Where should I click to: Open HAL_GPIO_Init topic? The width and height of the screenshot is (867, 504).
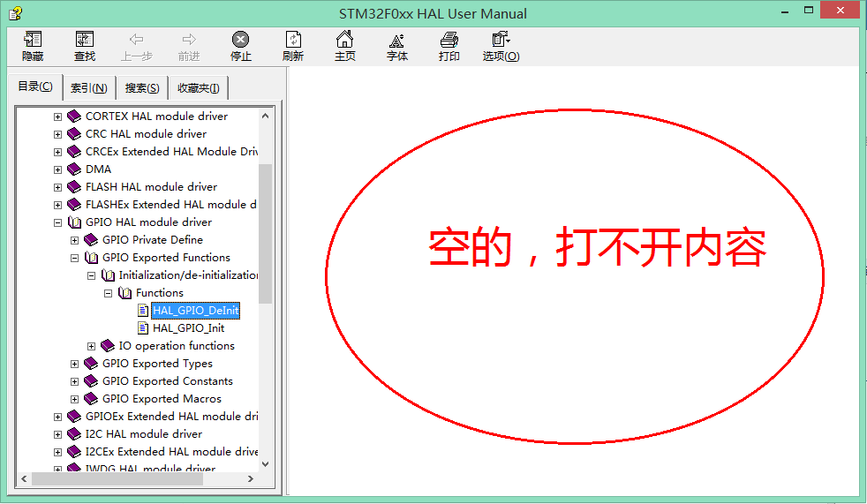coord(189,328)
